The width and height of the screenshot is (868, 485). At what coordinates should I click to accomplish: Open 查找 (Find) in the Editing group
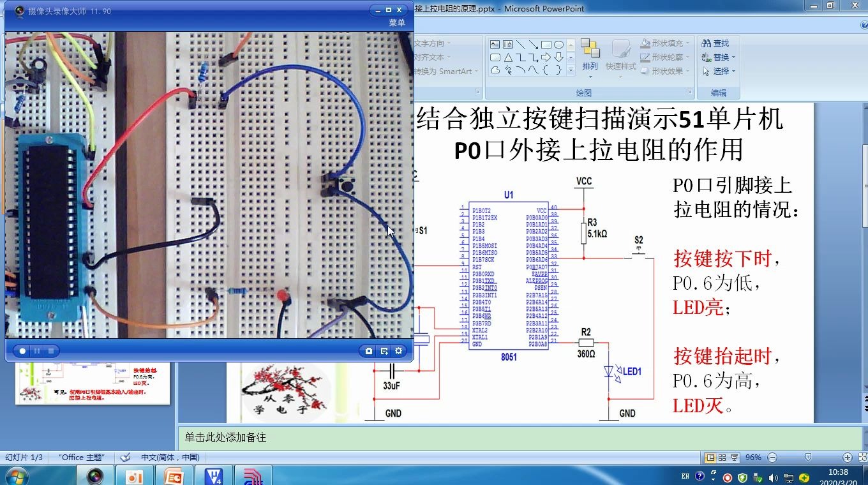click(x=720, y=43)
